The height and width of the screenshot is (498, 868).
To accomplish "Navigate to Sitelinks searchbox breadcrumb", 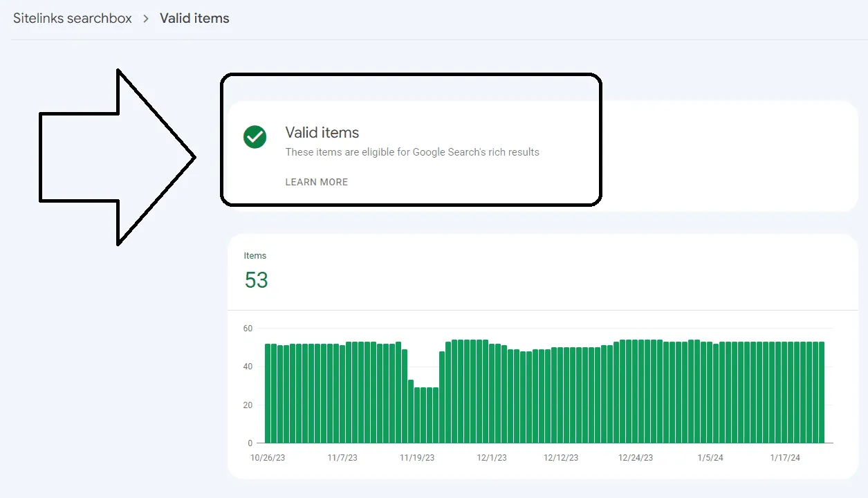I will coord(72,18).
